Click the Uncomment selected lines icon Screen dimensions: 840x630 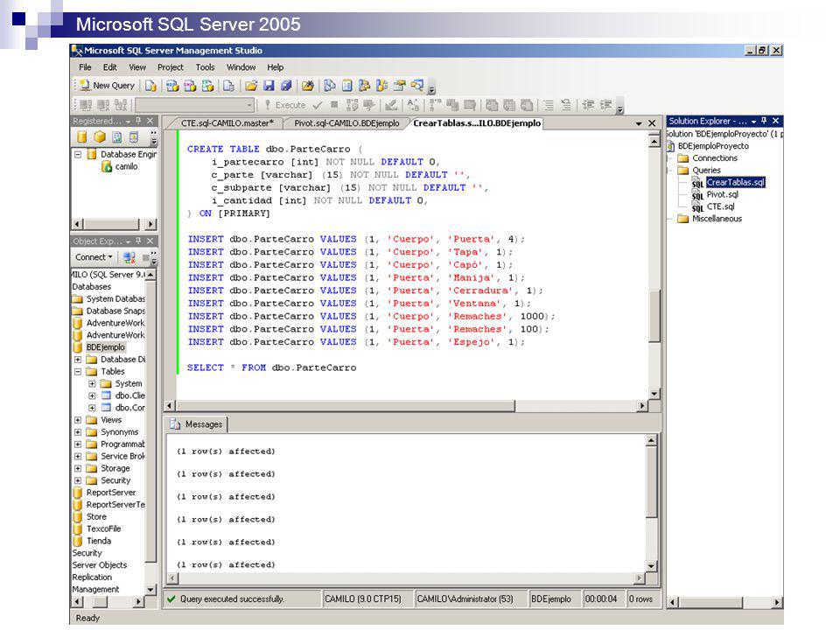566,105
